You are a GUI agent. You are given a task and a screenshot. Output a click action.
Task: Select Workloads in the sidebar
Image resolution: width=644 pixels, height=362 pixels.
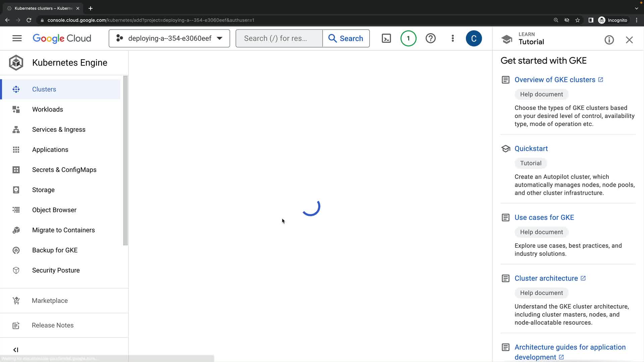click(47, 109)
